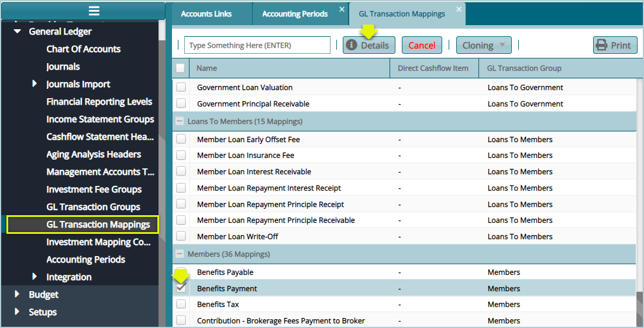Collapse the Loans To Members group
Screen dimensions: 644x328
(180, 121)
